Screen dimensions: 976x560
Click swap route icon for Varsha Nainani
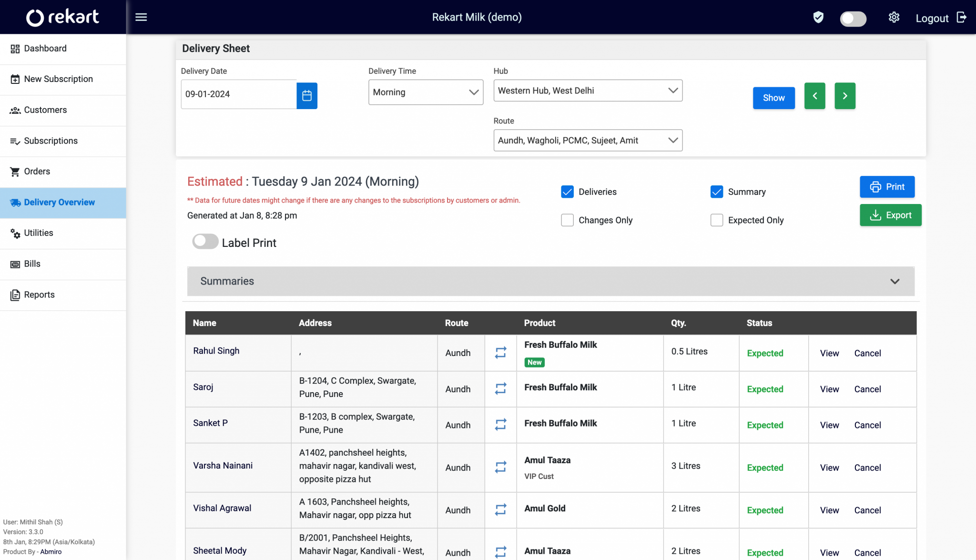tap(500, 467)
